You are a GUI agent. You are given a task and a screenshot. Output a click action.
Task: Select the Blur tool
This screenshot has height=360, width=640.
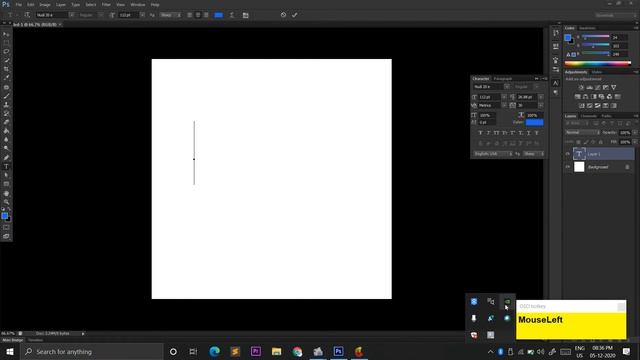click(x=6, y=140)
